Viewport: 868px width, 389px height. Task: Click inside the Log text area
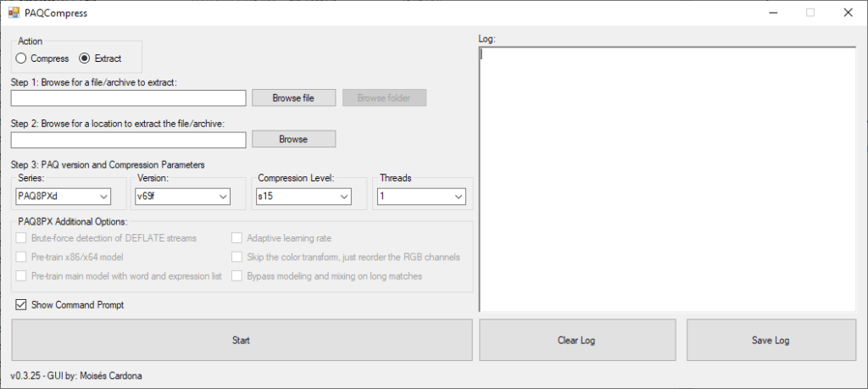[668, 180]
